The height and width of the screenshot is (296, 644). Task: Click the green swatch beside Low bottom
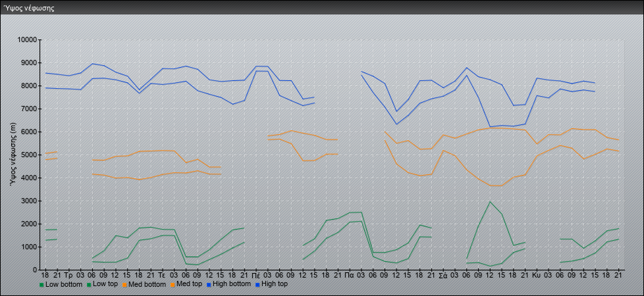pos(41,284)
